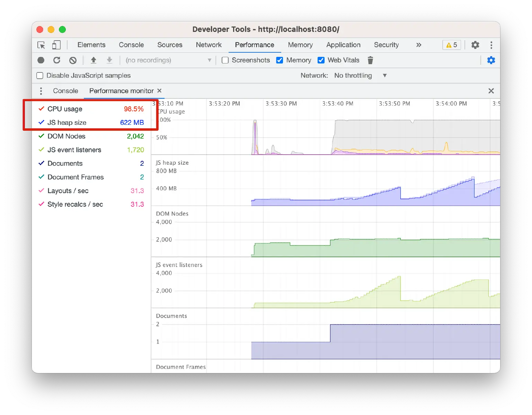532x415 pixels.
Task: Click the load profile upload arrow
Action: tap(94, 60)
